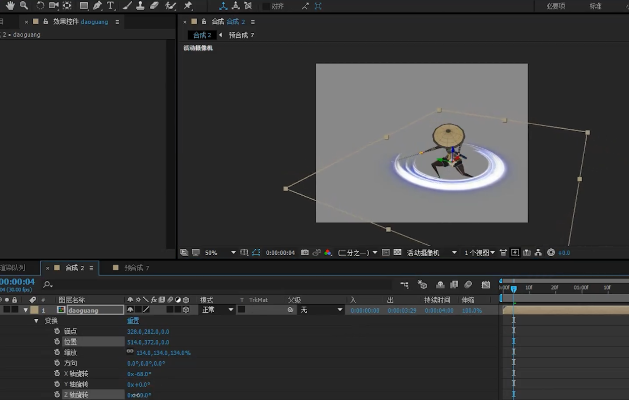Click 重置 to reset transform
The height and width of the screenshot is (400, 629).
point(133,321)
